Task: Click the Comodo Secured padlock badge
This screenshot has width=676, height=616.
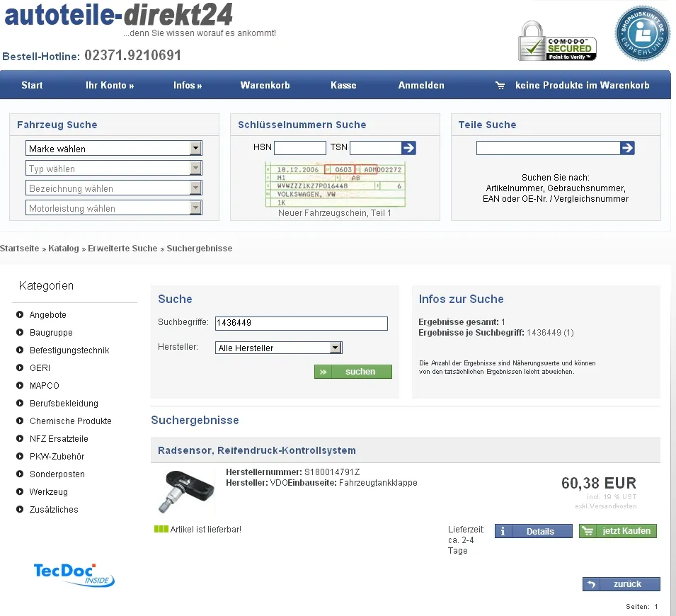Action: click(x=557, y=41)
